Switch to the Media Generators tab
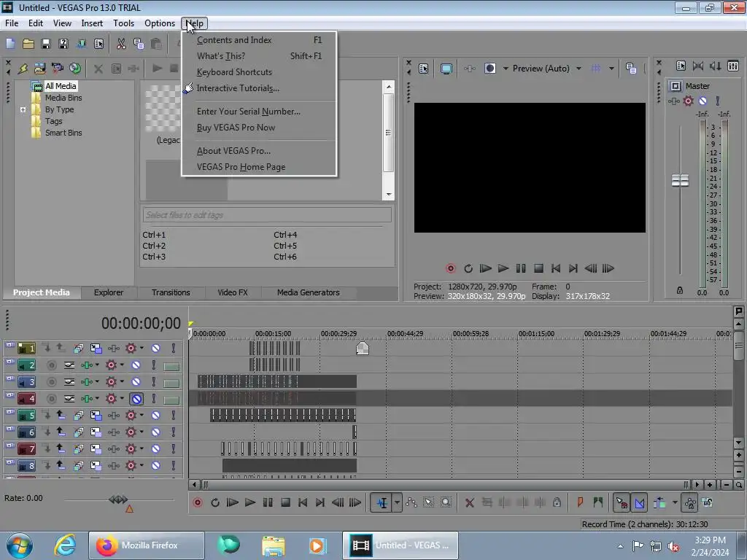Image resolution: width=747 pixels, height=560 pixels. pos(309,292)
